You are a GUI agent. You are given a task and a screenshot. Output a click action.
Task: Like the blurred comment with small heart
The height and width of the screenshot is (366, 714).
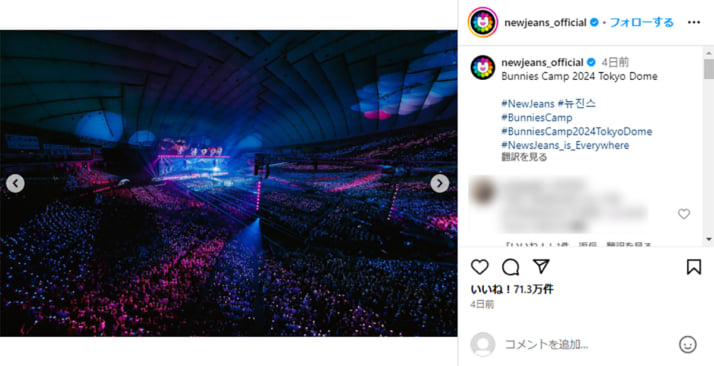tap(684, 214)
